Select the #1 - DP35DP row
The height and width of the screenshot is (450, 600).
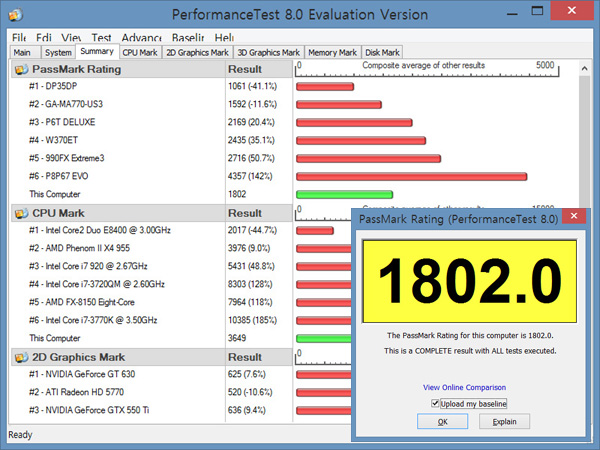152,86
